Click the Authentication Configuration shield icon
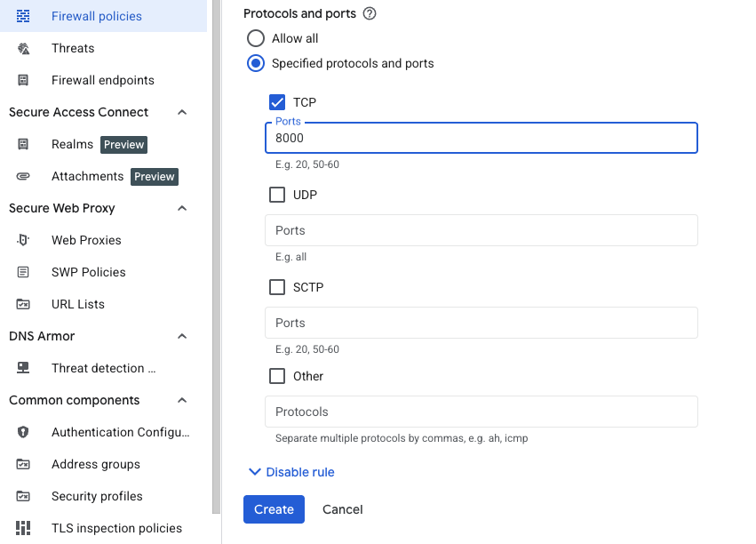The height and width of the screenshot is (544, 756). pyautogui.click(x=22, y=432)
